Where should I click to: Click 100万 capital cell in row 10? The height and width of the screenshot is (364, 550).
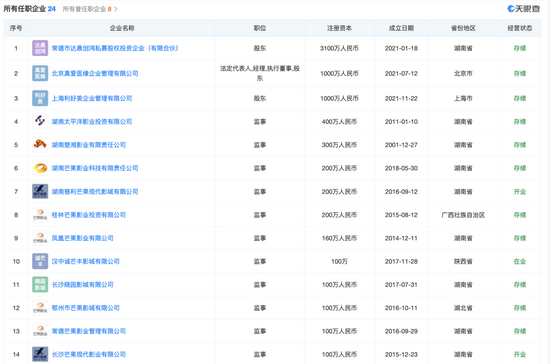pos(339,261)
